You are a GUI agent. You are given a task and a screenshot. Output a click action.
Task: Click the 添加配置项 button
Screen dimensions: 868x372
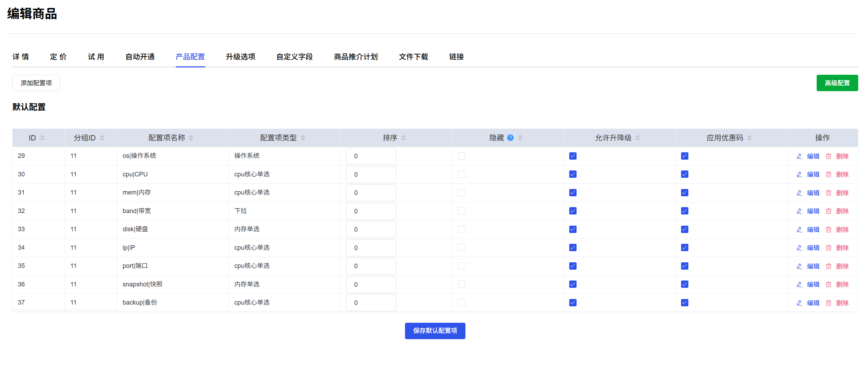pos(36,83)
